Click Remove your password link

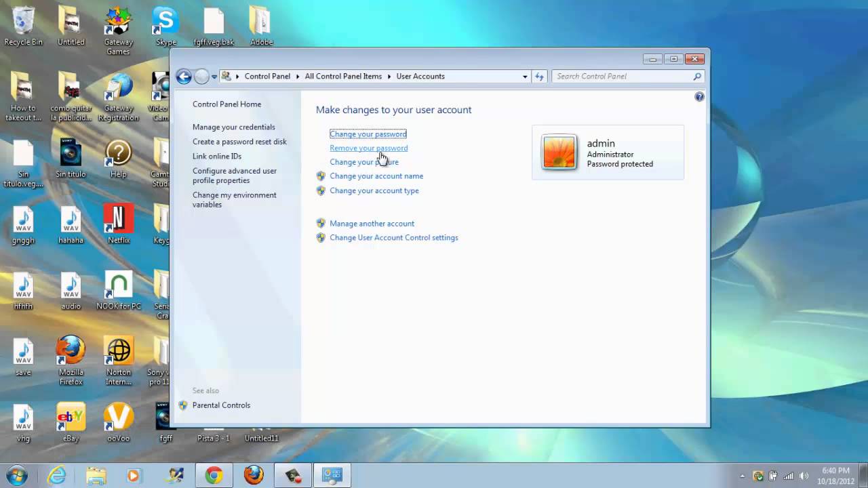369,148
